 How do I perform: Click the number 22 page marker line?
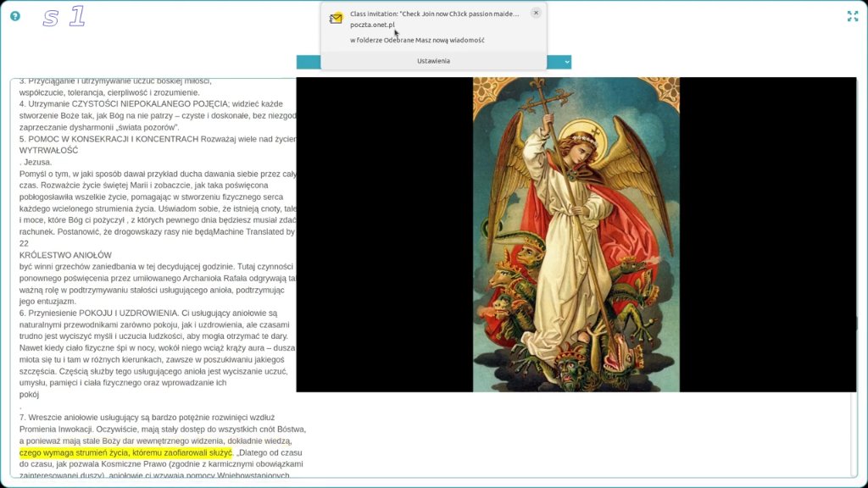coord(24,243)
